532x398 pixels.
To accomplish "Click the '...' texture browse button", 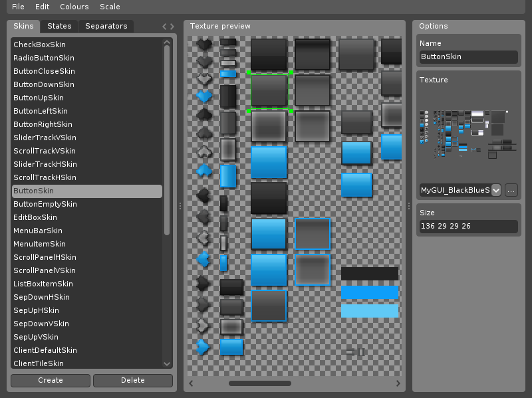I will 511,190.
